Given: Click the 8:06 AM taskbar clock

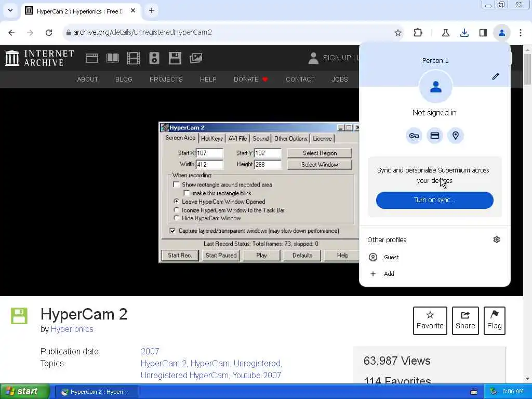Looking at the screenshot, I should click(513, 392).
